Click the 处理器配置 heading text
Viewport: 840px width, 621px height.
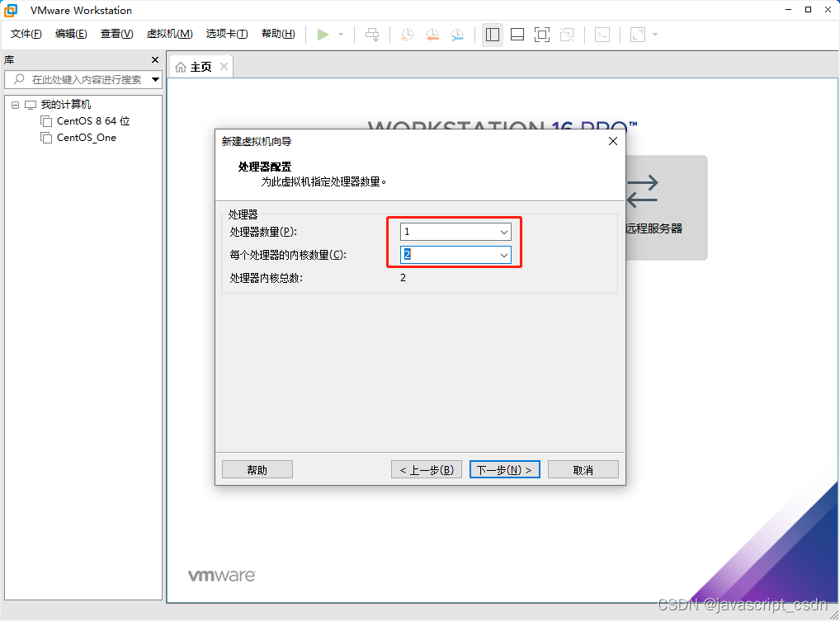click(x=265, y=167)
